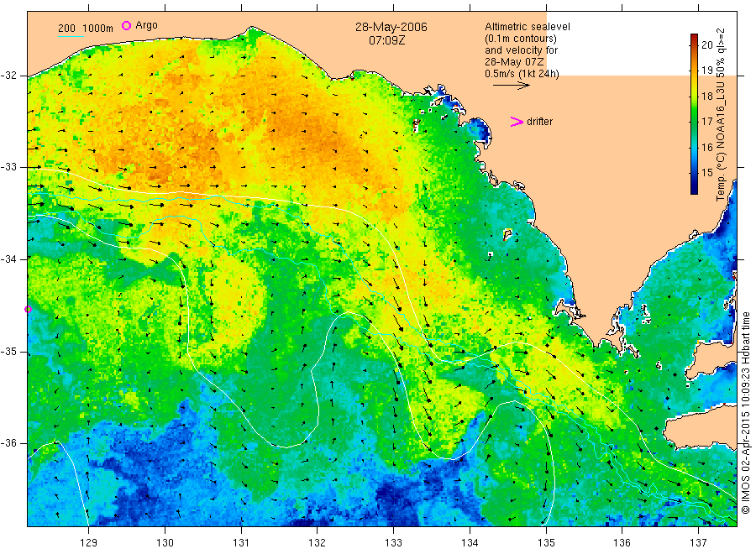Click the IMOS copyright timestamp text
This screenshot has width=756, height=554.
coord(746,412)
